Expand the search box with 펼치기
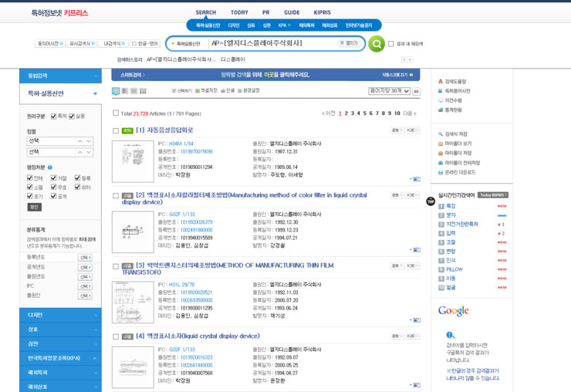 click(x=350, y=43)
